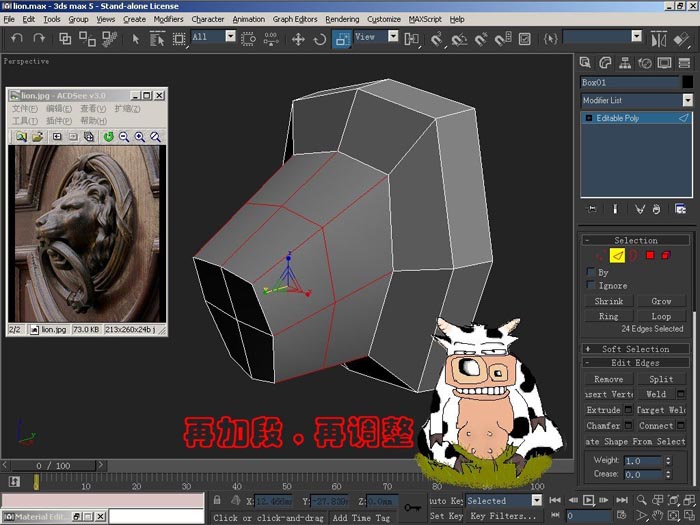Image resolution: width=700 pixels, height=525 pixels.
Task: Open the Selected key filter dropdown
Action: (x=537, y=500)
